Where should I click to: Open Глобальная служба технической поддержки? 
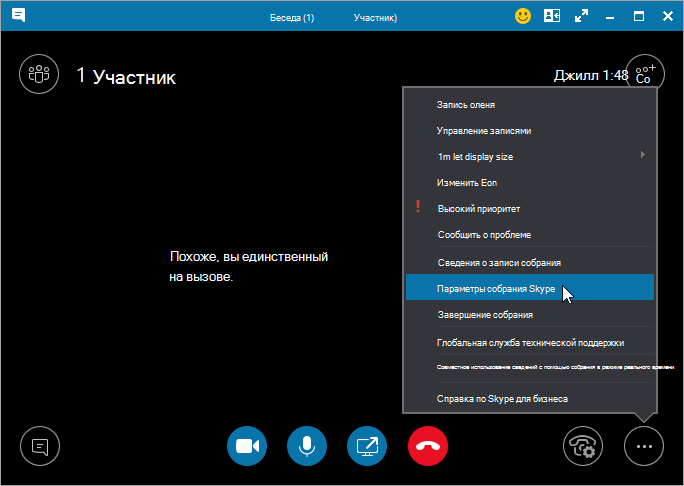click(x=530, y=342)
